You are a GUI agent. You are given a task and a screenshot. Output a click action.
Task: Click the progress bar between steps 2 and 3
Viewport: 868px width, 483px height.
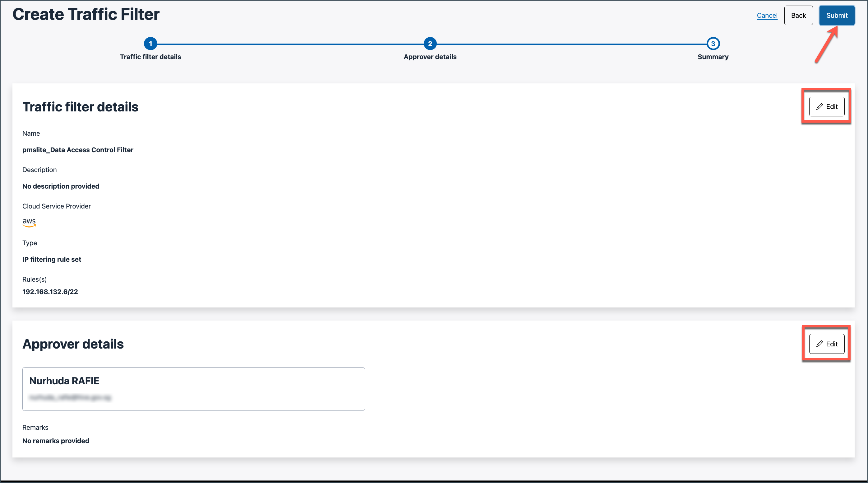(573, 44)
